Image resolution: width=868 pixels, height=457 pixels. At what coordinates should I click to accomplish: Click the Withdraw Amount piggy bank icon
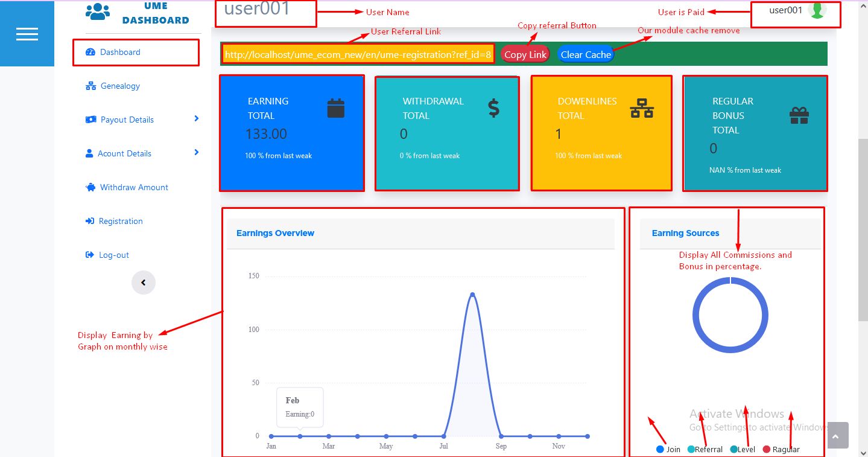click(90, 187)
